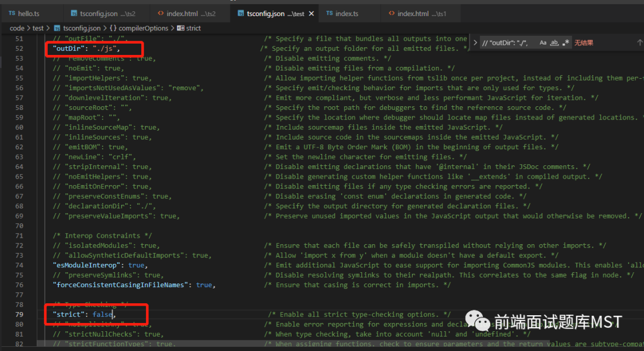Select the index.ts tab
644x351 pixels.
coord(346,13)
